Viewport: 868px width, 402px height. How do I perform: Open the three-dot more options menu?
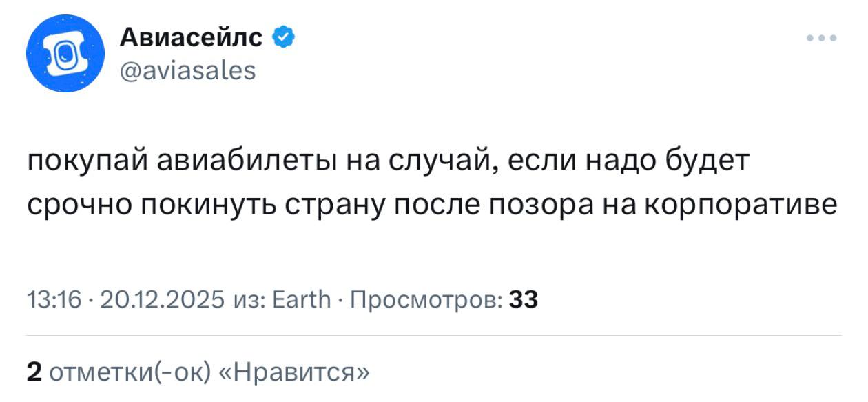822,39
